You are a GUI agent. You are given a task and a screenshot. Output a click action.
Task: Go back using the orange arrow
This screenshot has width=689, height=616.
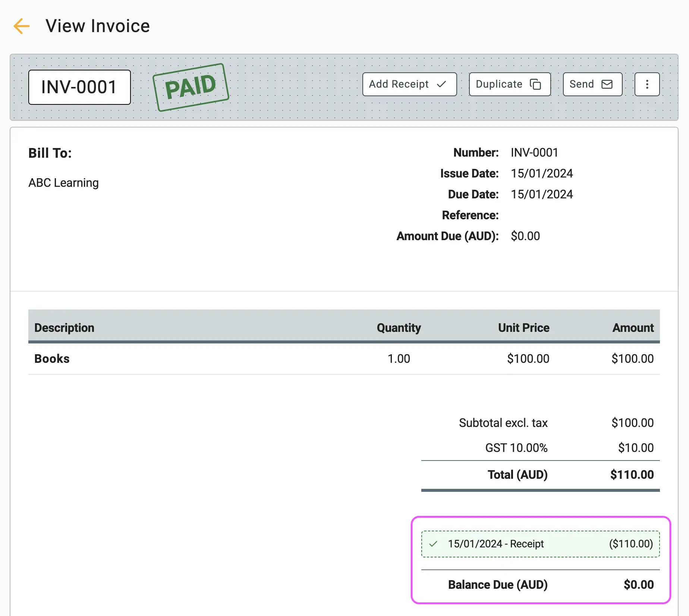(21, 26)
